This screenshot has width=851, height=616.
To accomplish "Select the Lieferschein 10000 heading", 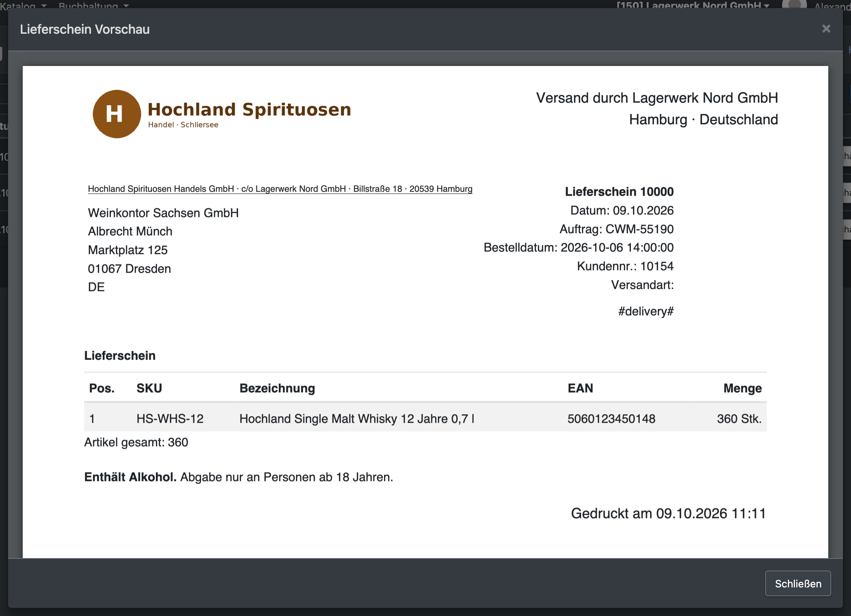I will pyautogui.click(x=619, y=192).
